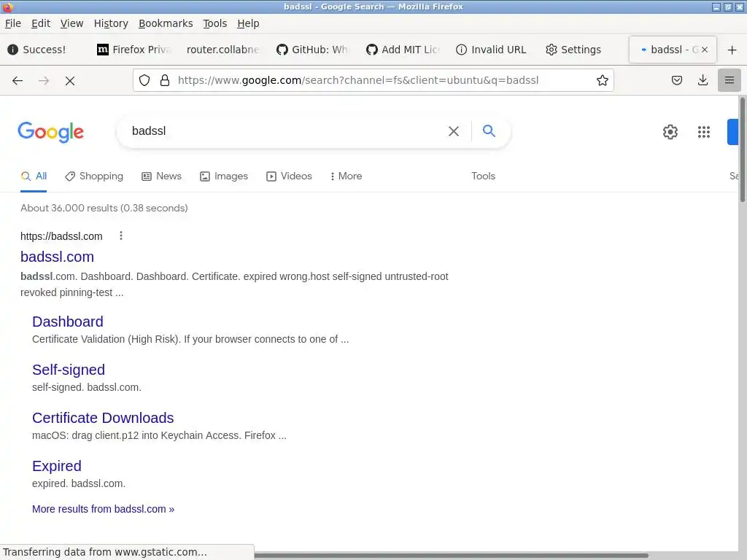Click the forward navigation arrow
The height and width of the screenshot is (560, 747).
[44, 80]
